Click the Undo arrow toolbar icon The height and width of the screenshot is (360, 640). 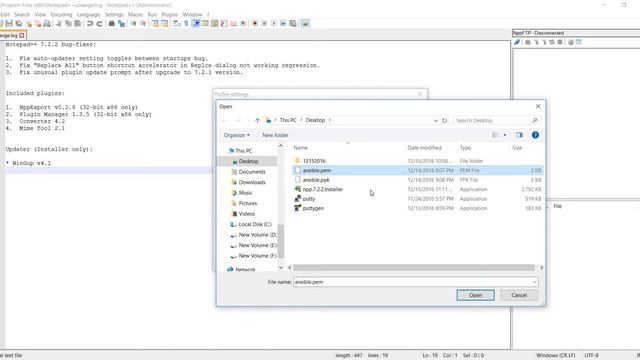(90, 24)
